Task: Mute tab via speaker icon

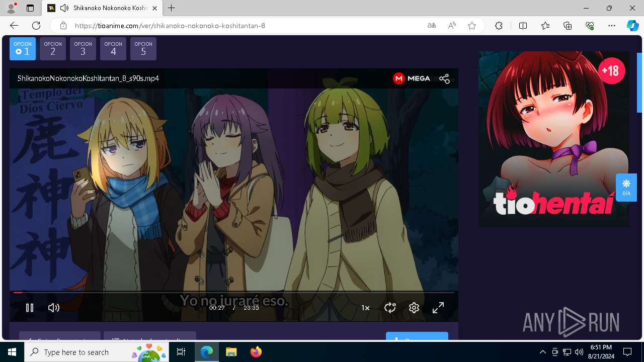Action: point(64,8)
